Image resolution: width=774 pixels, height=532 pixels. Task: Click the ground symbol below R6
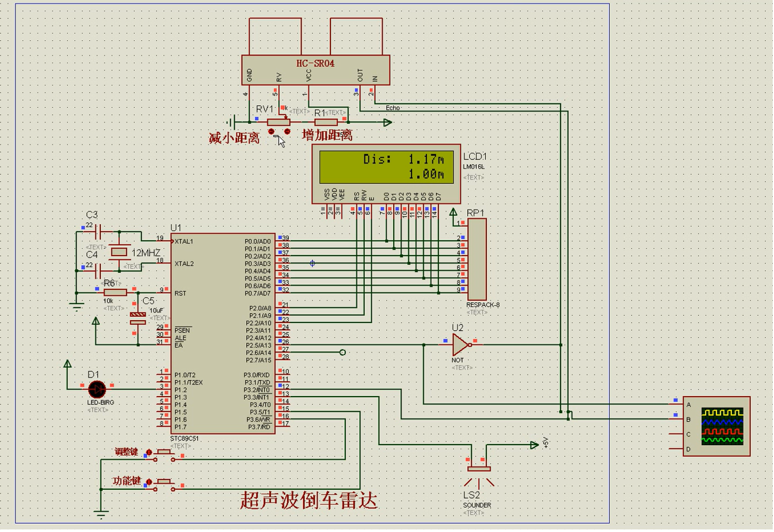(x=77, y=307)
